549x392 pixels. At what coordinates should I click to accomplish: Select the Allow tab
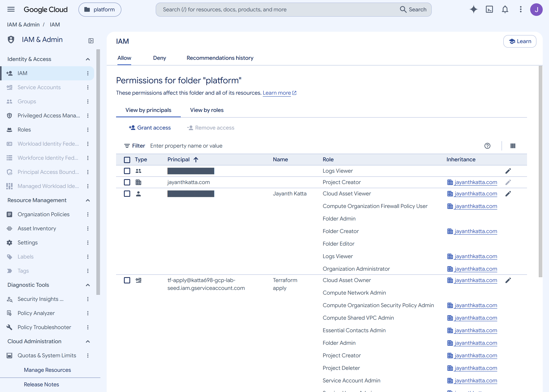click(x=124, y=58)
